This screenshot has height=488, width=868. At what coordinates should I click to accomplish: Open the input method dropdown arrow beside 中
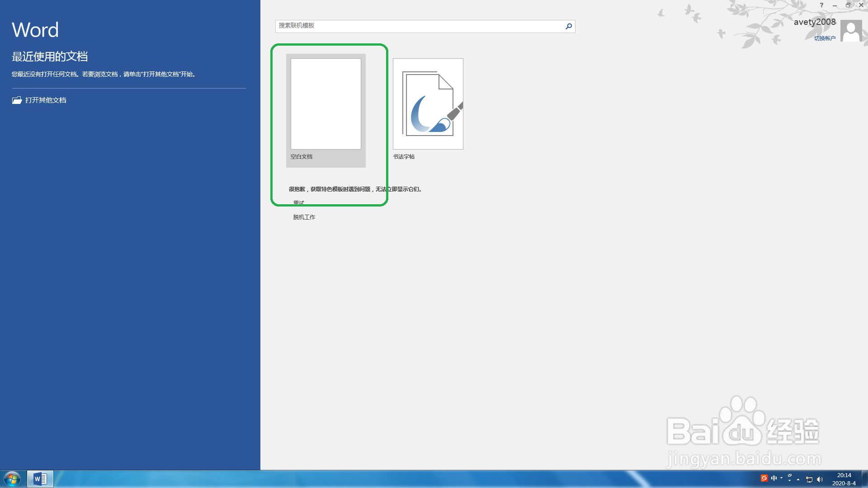pyautogui.click(x=781, y=478)
